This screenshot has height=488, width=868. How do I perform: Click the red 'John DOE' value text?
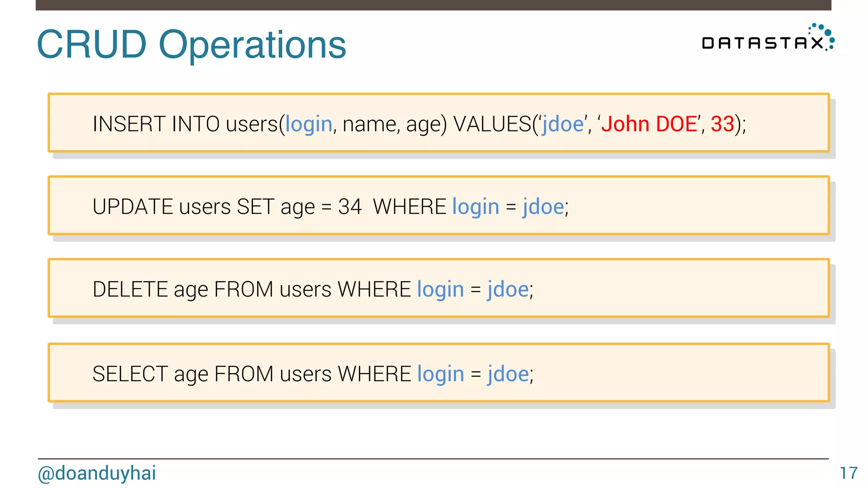tap(649, 124)
